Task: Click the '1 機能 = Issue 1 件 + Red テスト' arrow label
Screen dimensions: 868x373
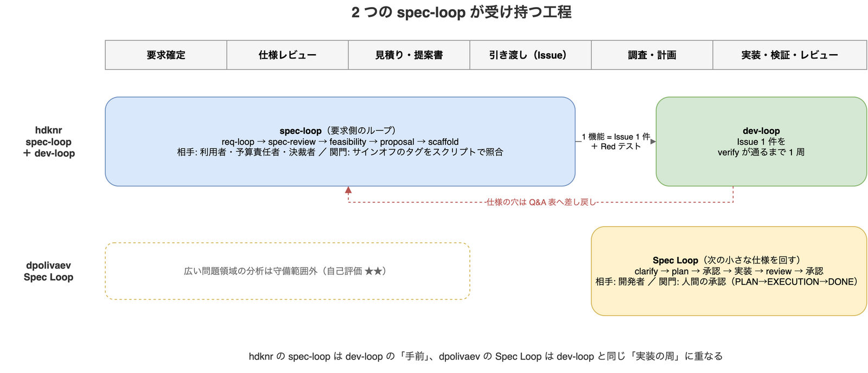Action: 616,142
